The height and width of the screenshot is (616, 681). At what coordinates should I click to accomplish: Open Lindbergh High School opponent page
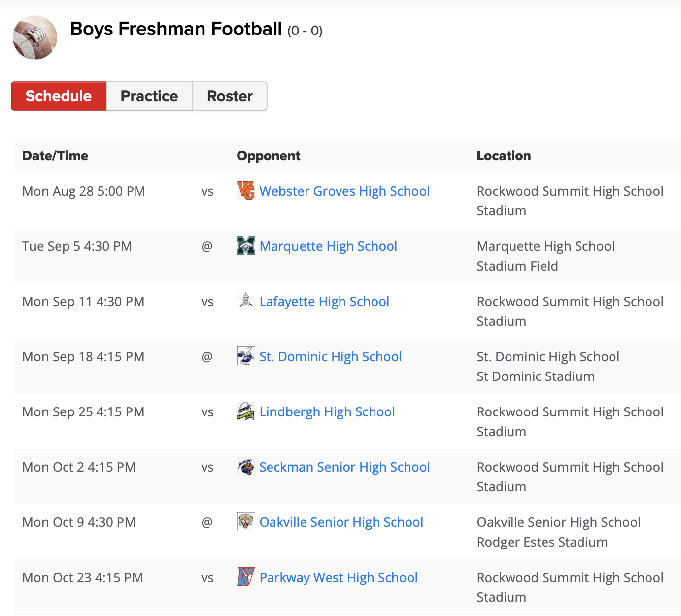click(x=327, y=412)
